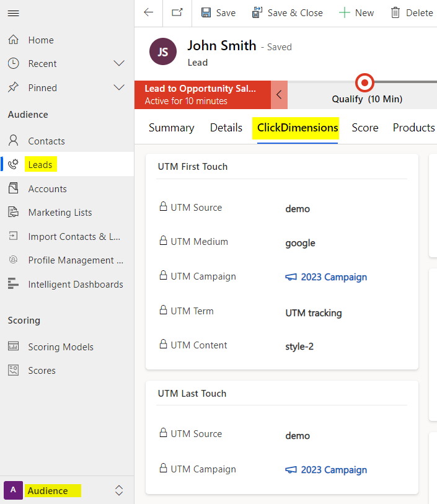This screenshot has height=504, width=437.
Task: Click Last Touch UTM Source value demo
Action: [298, 436]
